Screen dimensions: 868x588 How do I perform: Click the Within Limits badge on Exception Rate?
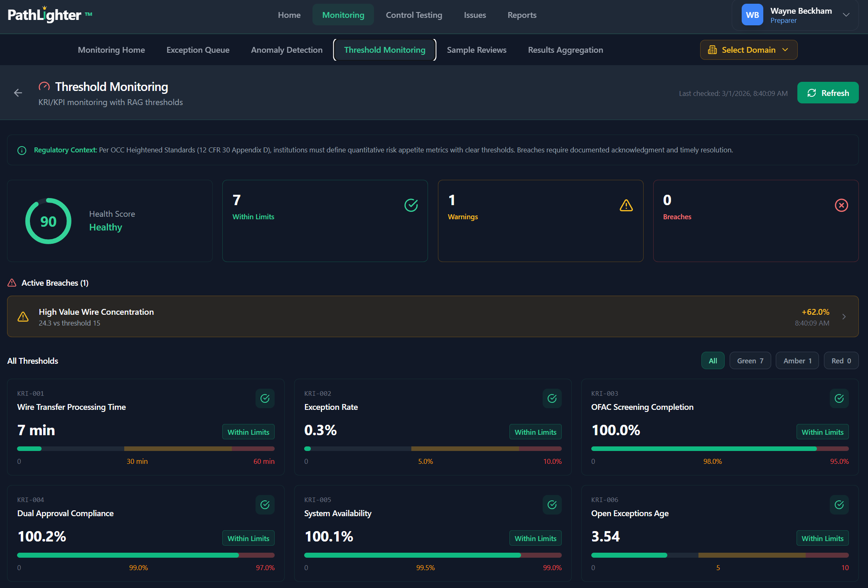(535, 432)
